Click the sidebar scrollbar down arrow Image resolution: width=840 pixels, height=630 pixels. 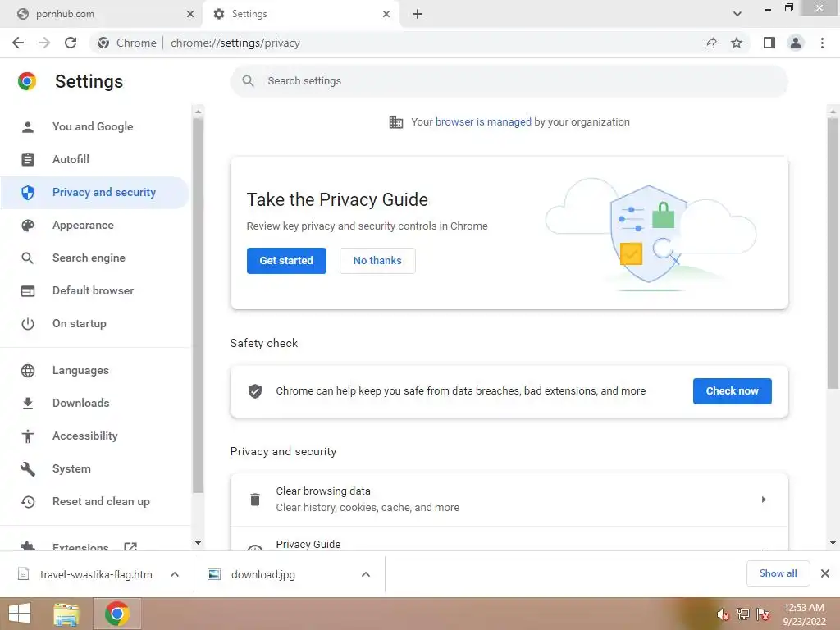point(198,543)
